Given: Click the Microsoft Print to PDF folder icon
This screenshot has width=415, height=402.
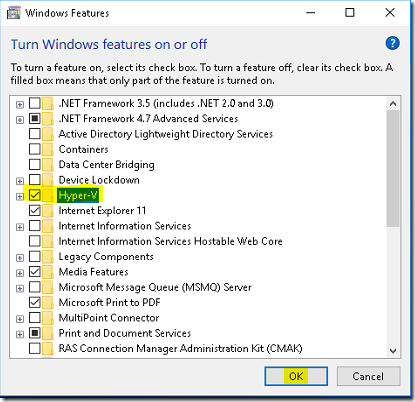Looking at the screenshot, I should click(48, 302).
